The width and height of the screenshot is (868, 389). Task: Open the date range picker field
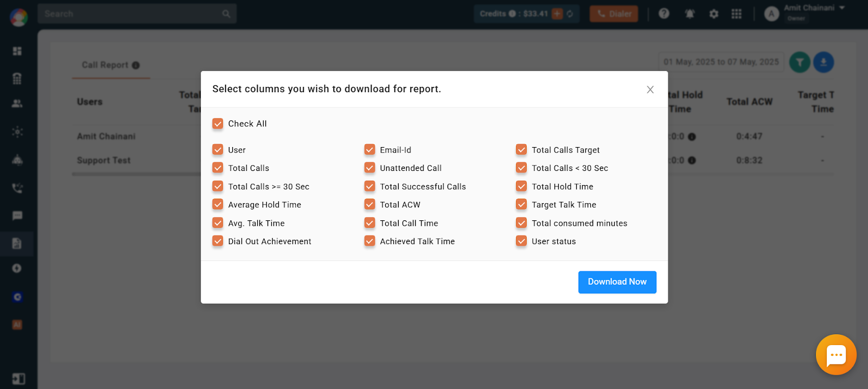[721, 62]
